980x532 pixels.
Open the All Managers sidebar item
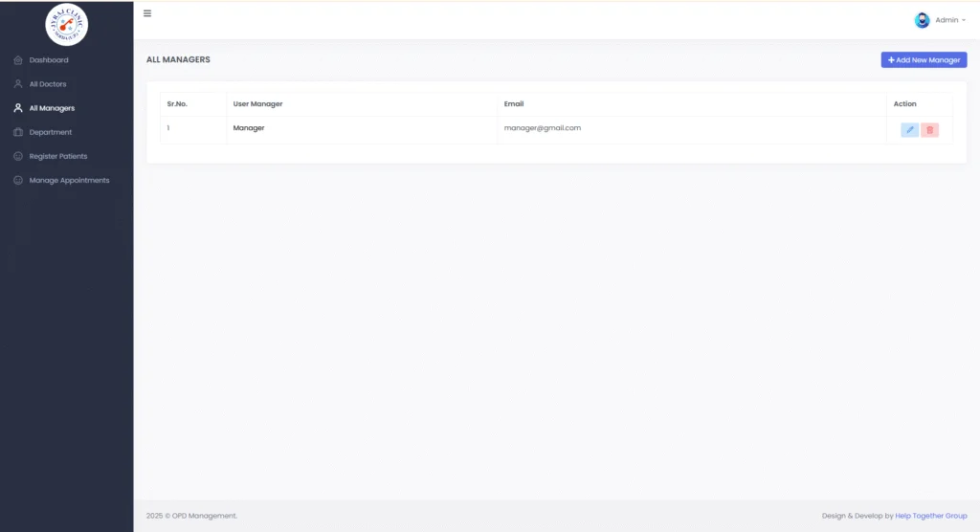[52, 108]
